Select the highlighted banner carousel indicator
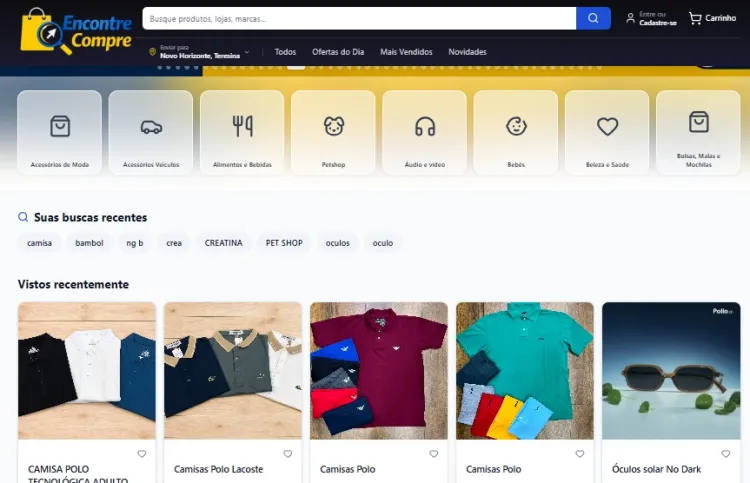This screenshot has width=750, height=483. click(x=296, y=67)
